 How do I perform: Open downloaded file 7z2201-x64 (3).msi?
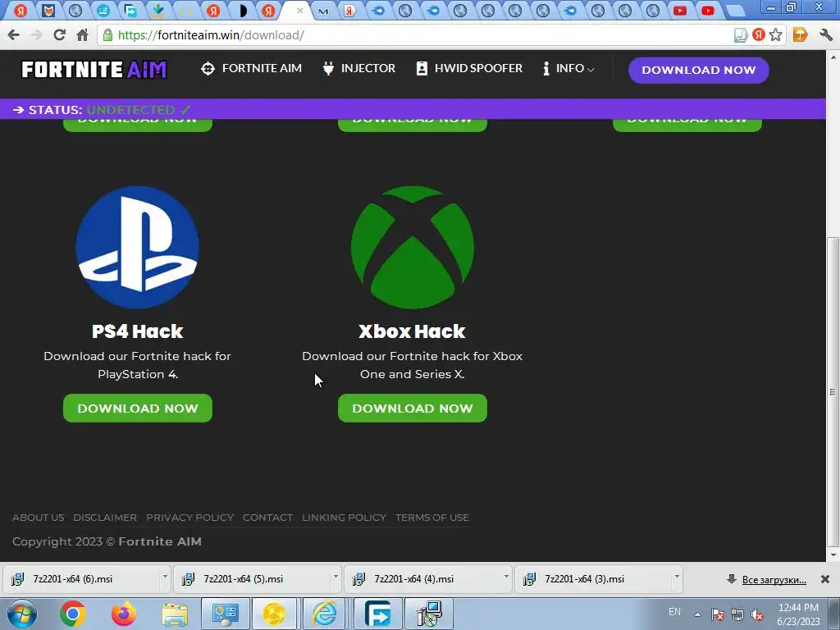[x=592, y=579]
